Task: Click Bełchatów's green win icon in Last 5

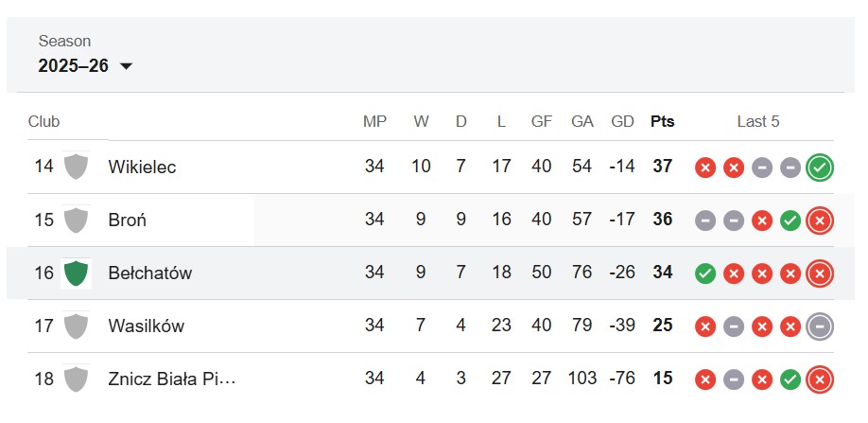Action: point(705,273)
